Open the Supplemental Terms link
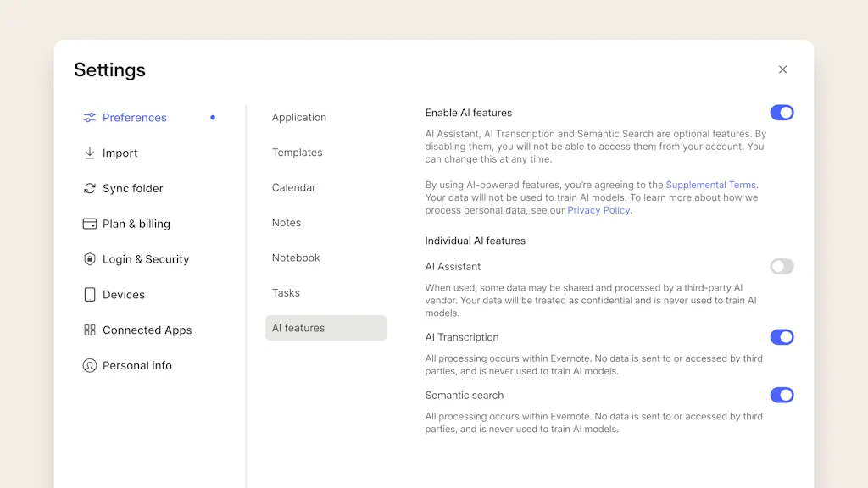The height and width of the screenshot is (488, 868). click(710, 185)
